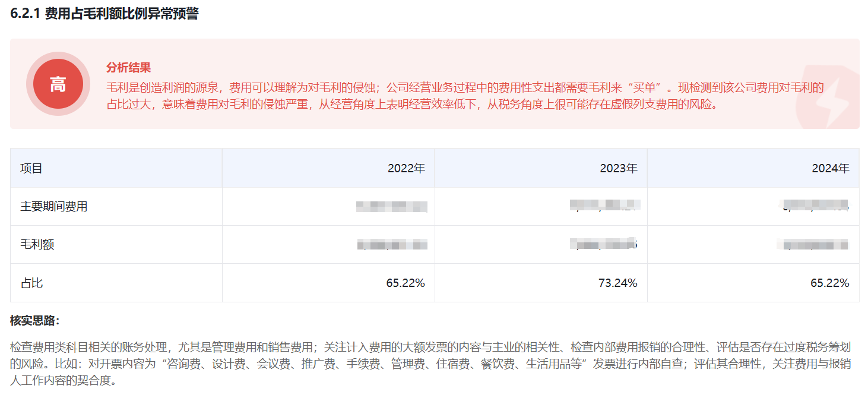The image size is (868, 398).
Task: Click the 2023 ratio value 73.24%
Action: click(618, 283)
